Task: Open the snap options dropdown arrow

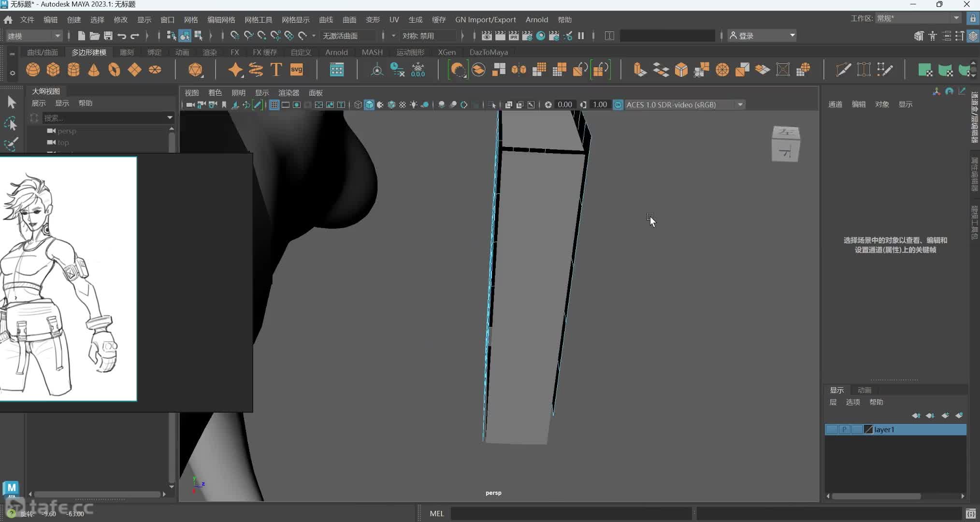Action: (x=314, y=36)
